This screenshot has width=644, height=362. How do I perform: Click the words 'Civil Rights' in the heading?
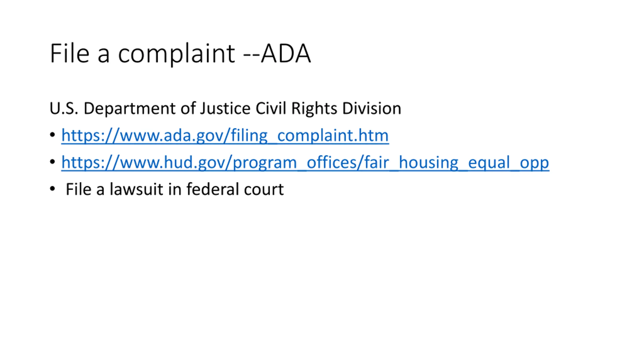[296, 109]
